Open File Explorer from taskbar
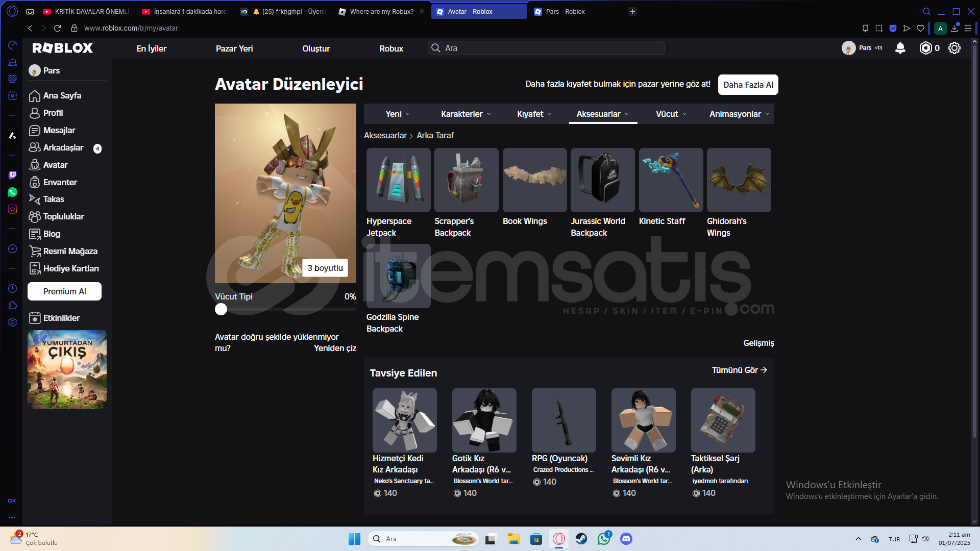Image resolution: width=980 pixels, height=551 pixels. click(x=513, y=539)
